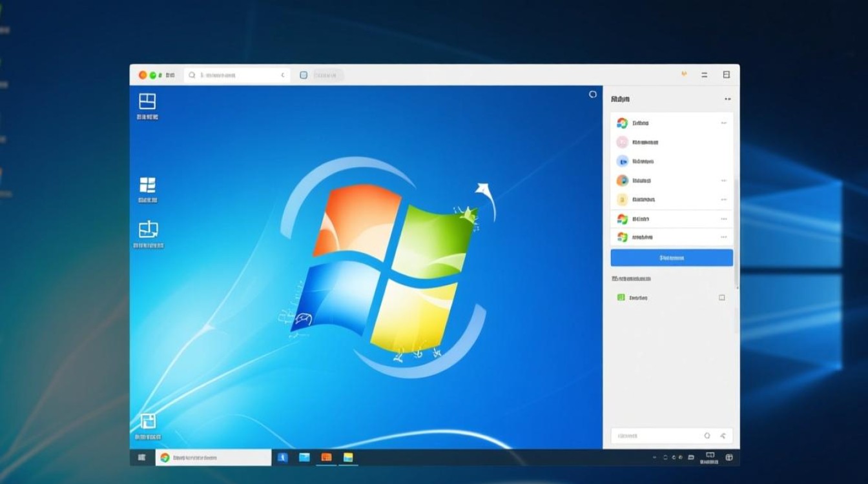This screenshot has height=484, width=868.
Task: Click the save icon at bottom left sidebar
Action: click(149, 420)
